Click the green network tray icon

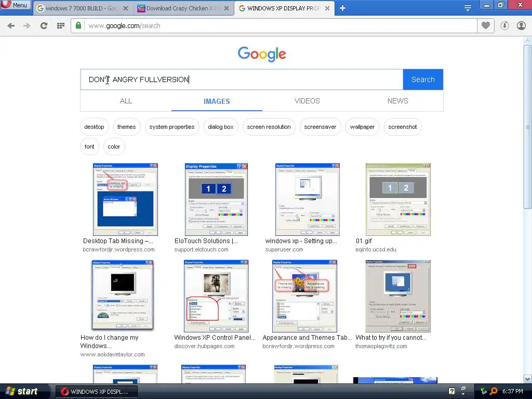(484, 391)
